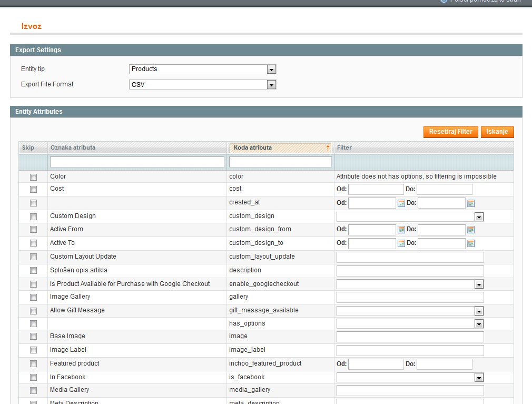The height and width of the screenshot is (404, 532).
Task: Tick Skip checkbox for Cost row
Action: (x=33, y=189)
